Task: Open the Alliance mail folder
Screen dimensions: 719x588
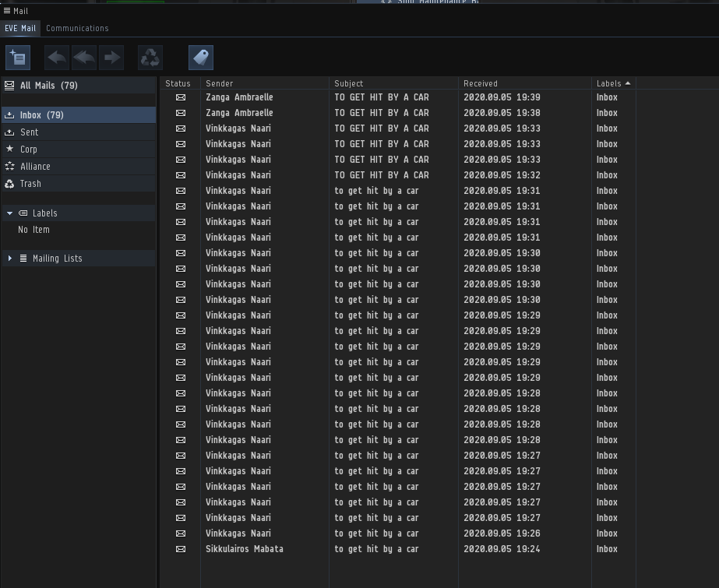Action: (x=79, y=167)
